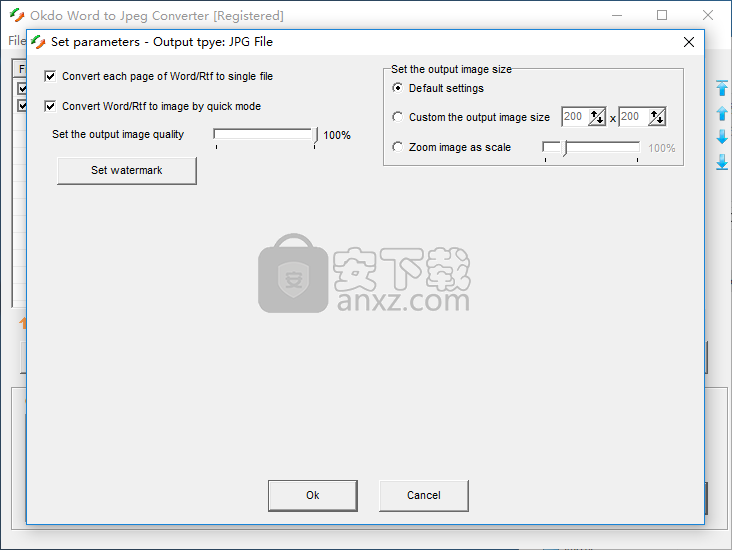Maximize the Okdo converter main window
This screenshot has height=550, width=732.
[662, 15]
